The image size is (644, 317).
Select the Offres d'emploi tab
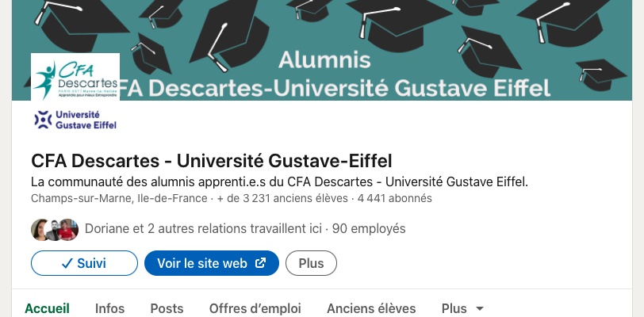click(255, 308)
